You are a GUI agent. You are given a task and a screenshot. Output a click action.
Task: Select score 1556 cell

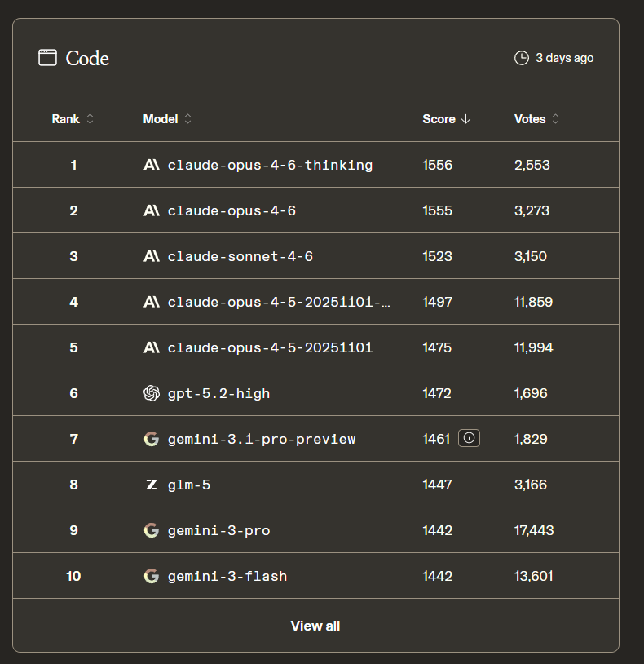438,165
